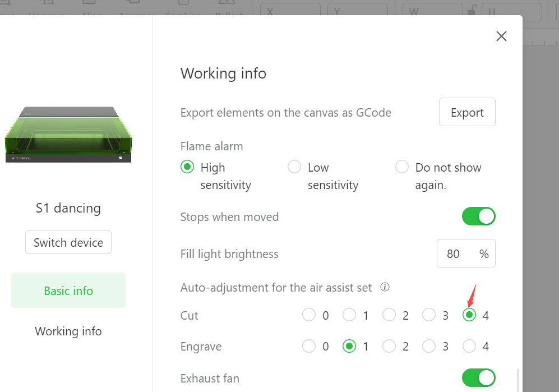
Task: Close the device settings dialog
Action: (x=501, y=36)
